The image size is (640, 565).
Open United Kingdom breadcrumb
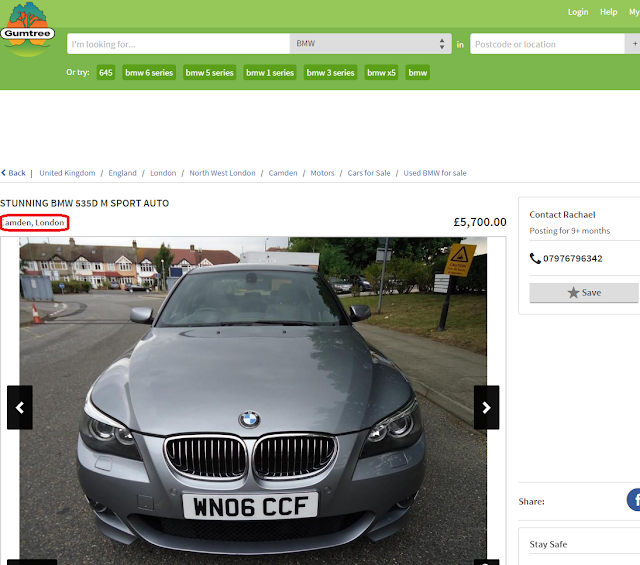coord(67,173)
